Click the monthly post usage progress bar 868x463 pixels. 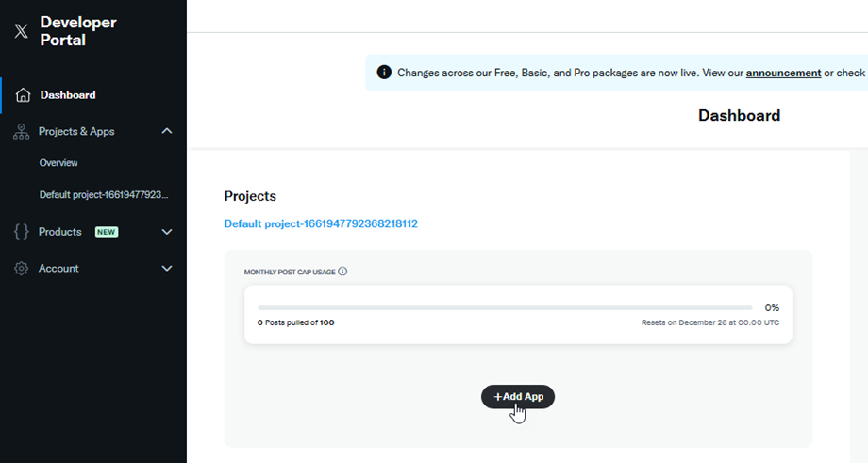[505, 307]
